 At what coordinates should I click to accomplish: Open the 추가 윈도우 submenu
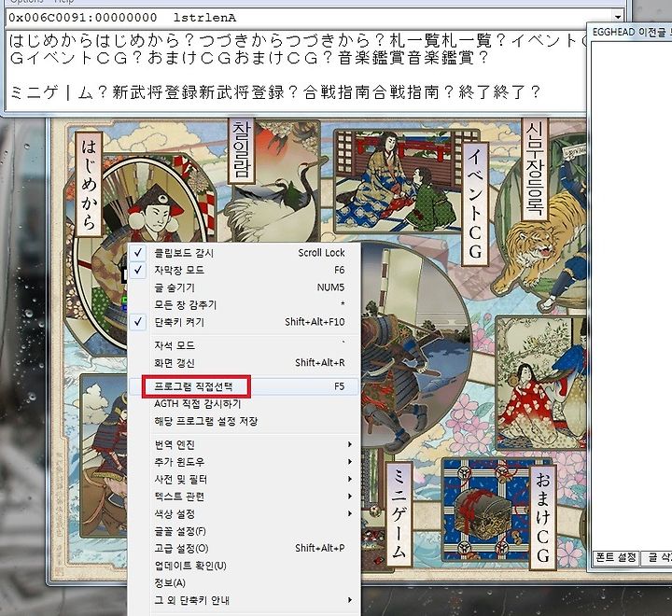pos(244,462)
